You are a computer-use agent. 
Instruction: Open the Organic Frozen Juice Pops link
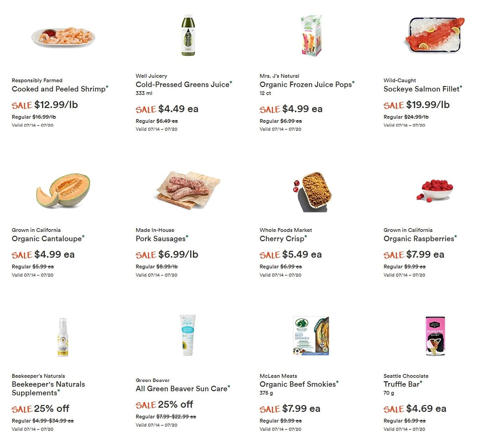[306, 85]
